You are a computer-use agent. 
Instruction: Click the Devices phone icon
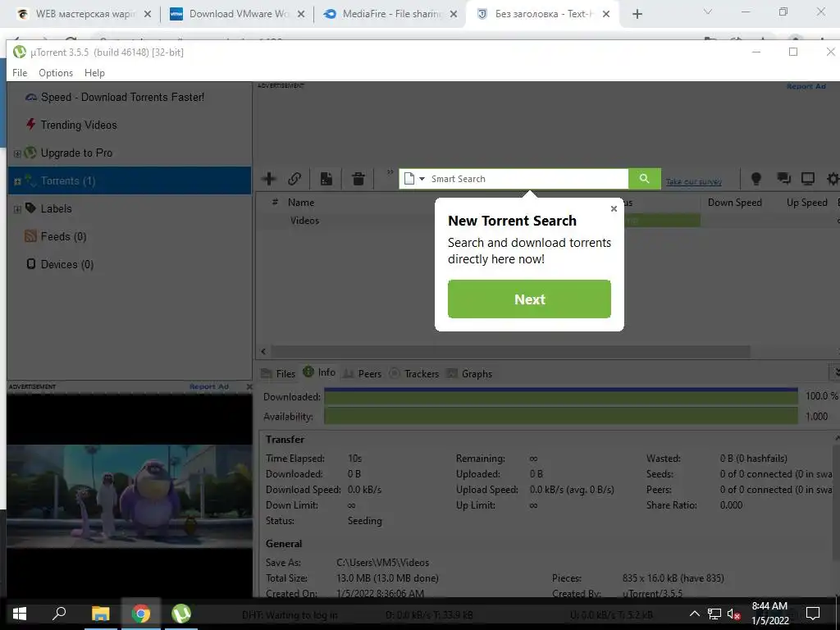click(x=30, y=263)
